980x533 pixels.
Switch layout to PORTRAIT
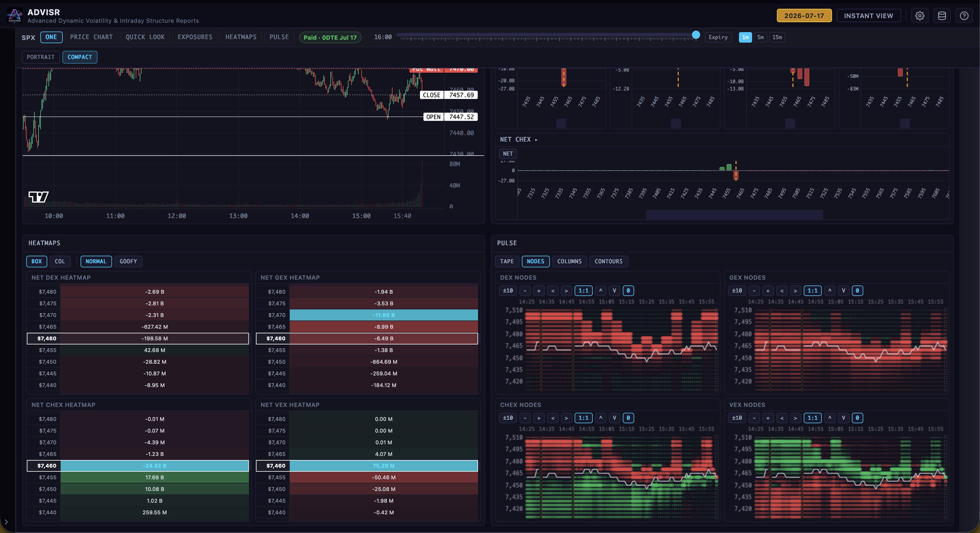click(41, 57)
